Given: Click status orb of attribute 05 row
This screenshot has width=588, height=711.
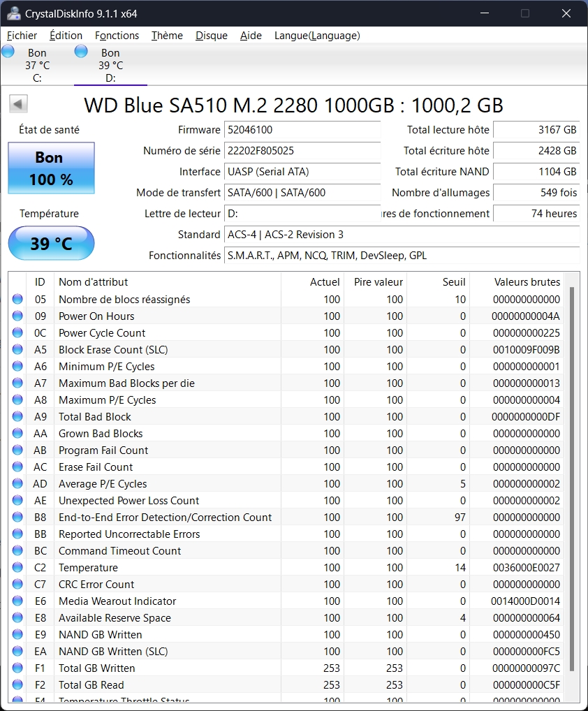Looking at the screenshot, I should pos(17,299).
